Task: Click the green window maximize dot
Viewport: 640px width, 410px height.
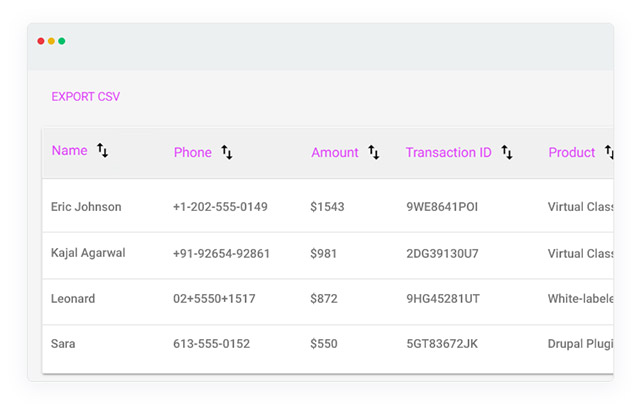Action: tap(62, 41)
